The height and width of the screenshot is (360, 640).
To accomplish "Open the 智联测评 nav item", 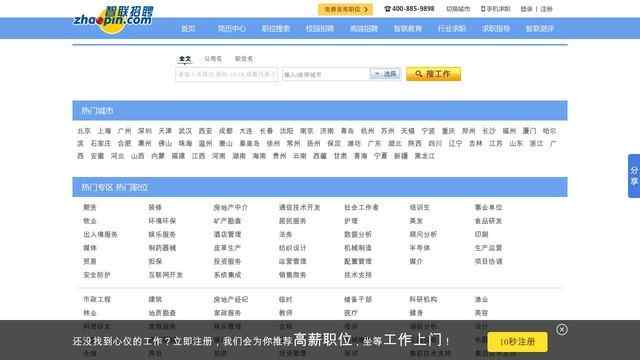I will coord(540,29).
